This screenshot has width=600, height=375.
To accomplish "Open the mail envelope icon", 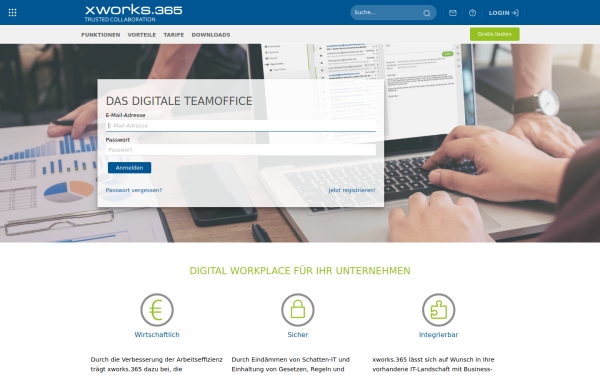I will pos(453,13).
